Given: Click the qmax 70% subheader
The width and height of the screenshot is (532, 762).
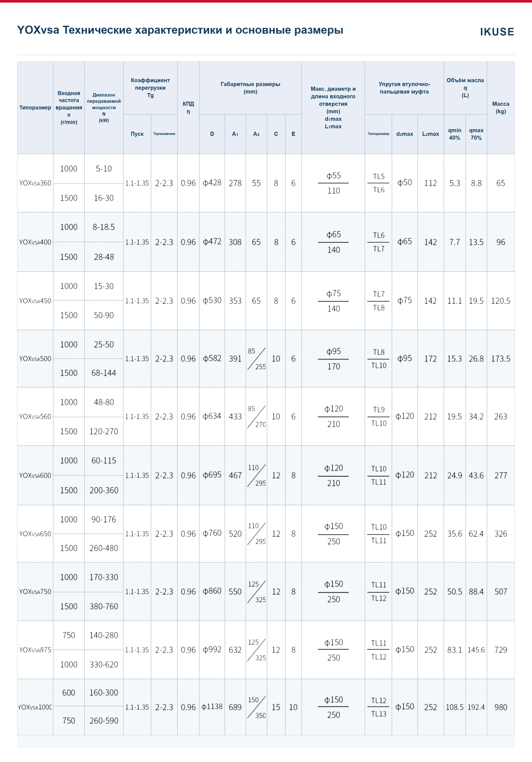Looking at the screenshot, I should pyautogui.click(x=476, y=134).
